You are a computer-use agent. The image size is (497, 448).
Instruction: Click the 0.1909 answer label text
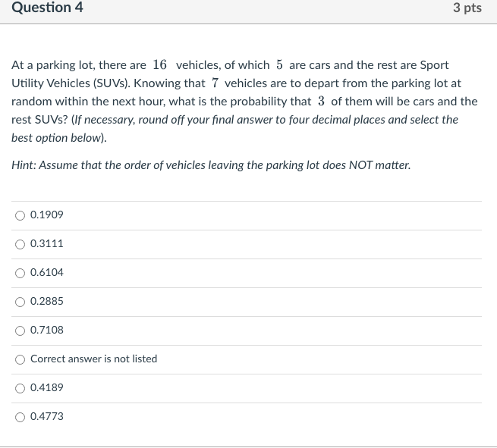coord(47,215)
